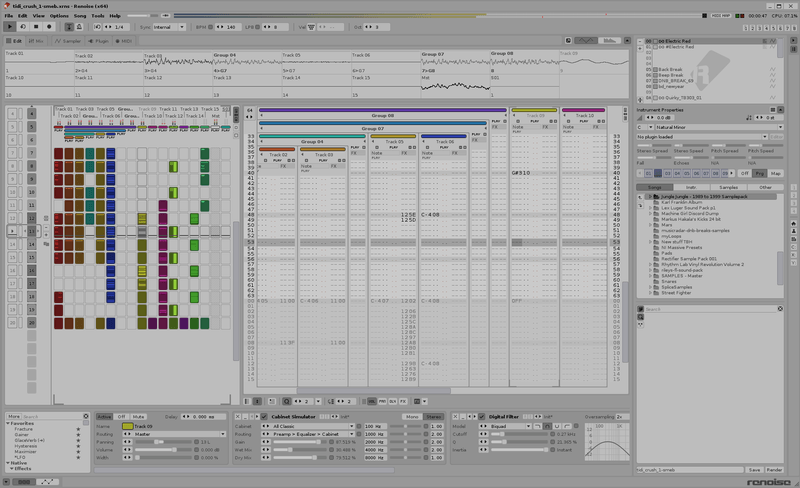Click the spectrum view icon above tracks

(x=609, y=40)
